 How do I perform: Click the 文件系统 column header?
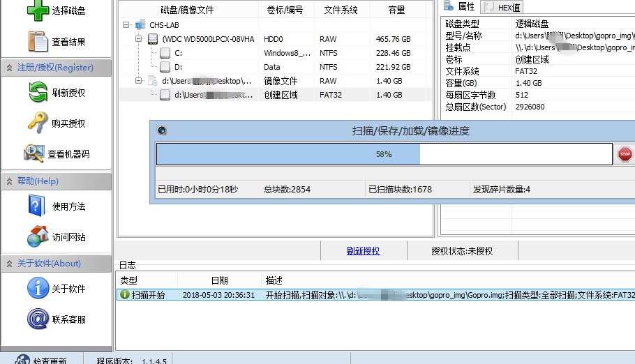tap(341, 10)
